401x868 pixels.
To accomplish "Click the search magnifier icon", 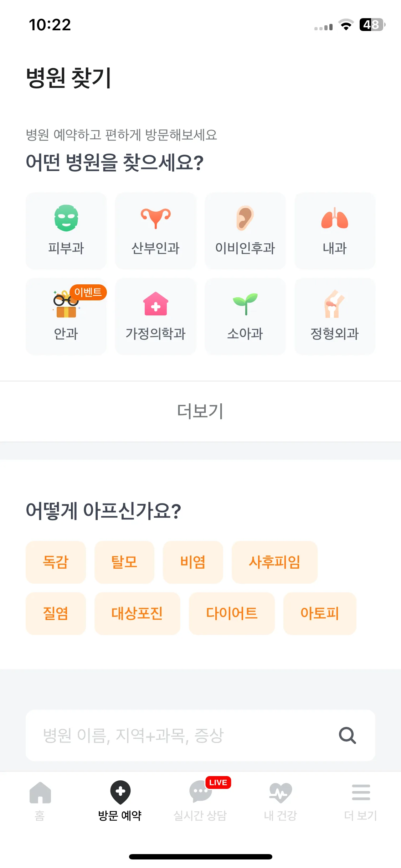I will [348, 735].
